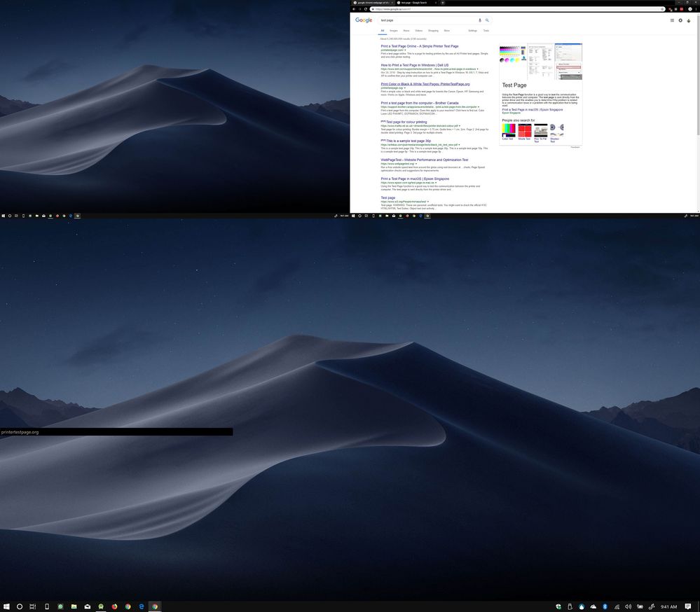700x612 pixels.
Task: Click the Google voice search microphone
Action: (480, 20)
